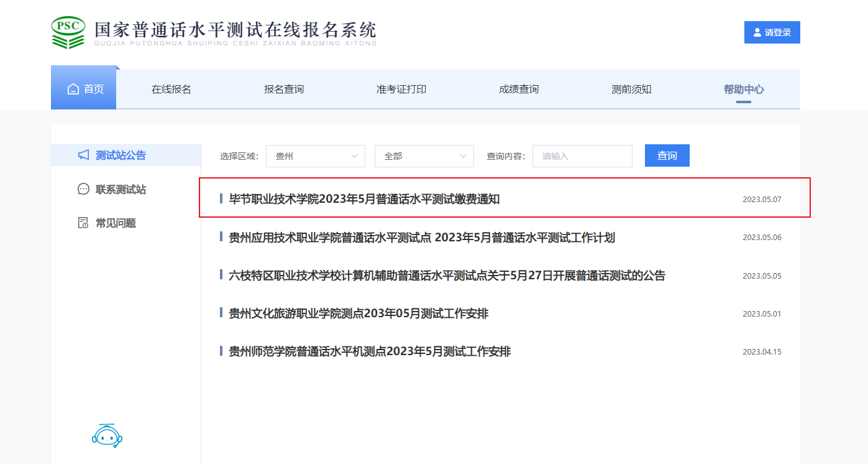Expand the 贵州 region dropdown
The width and height of the screenshot is (868, 464).
click(x=316, y=156)
